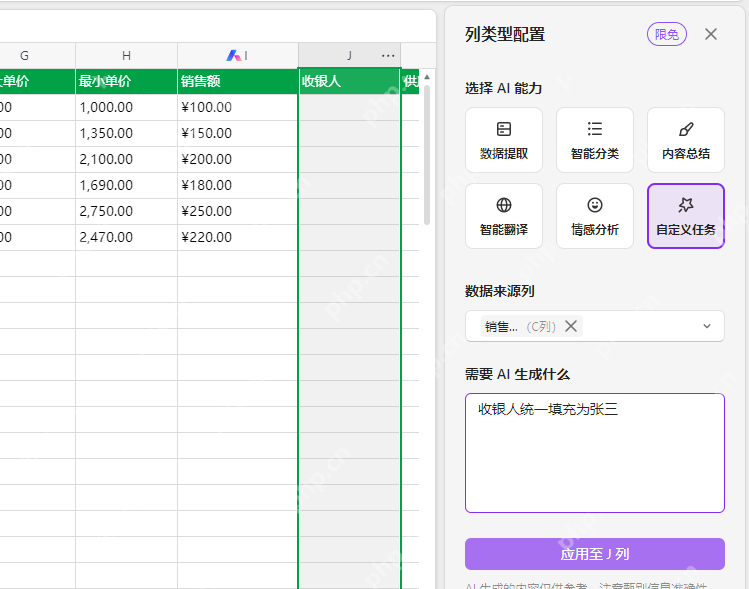The image size is (749, 589).
Task: Select cell with value ¥250.00
Action: 237,211
